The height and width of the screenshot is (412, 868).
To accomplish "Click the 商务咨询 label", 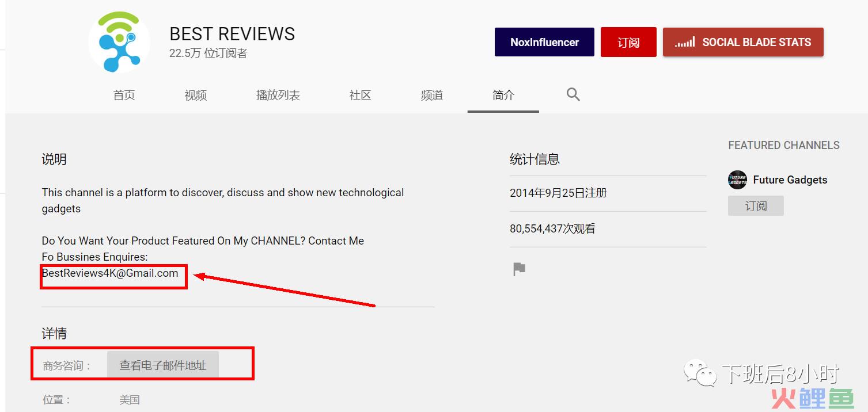I will click(67, 366).
